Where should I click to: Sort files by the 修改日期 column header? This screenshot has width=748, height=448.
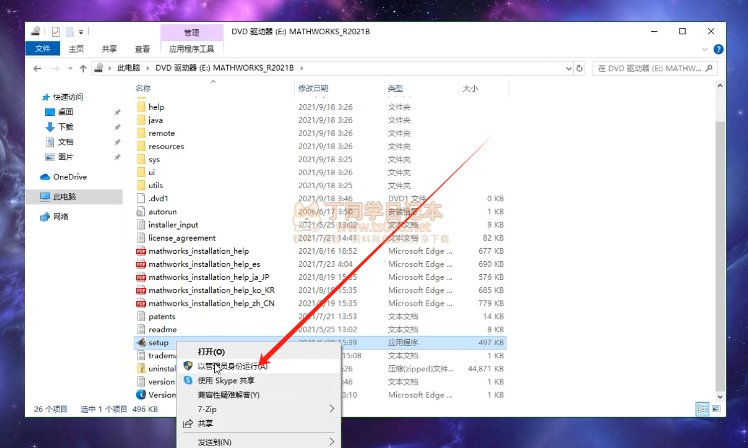pyautogui.click(x=313, y=88)
